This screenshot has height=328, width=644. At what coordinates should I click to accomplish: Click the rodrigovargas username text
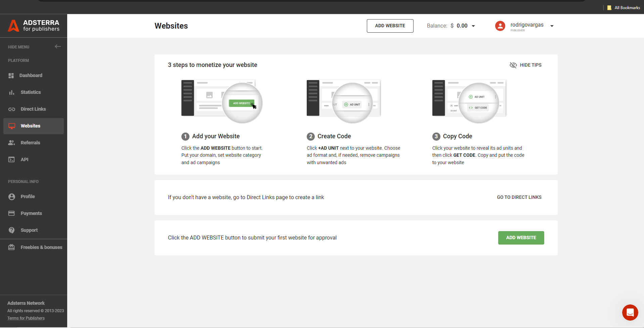point(527,25)
